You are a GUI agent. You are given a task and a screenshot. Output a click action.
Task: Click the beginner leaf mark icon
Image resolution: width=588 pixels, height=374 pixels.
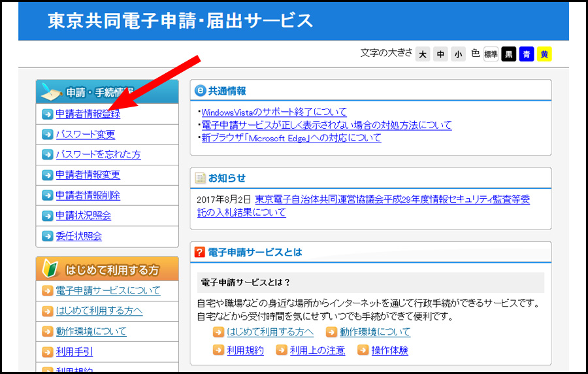point(50,269)
